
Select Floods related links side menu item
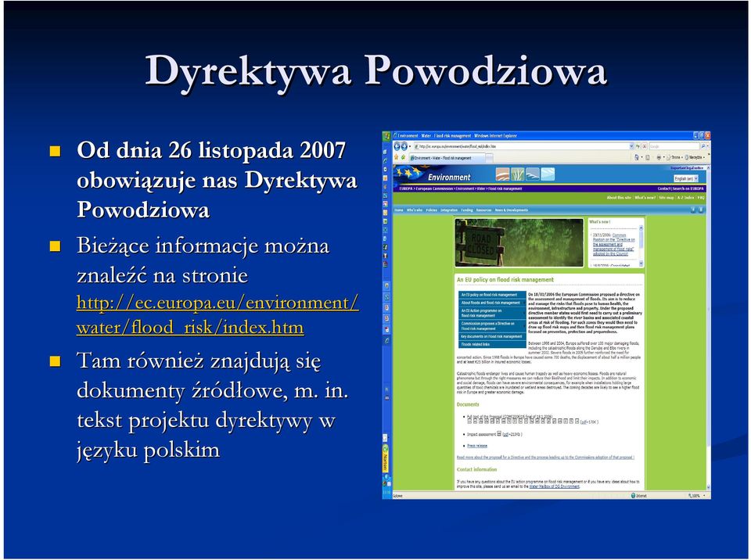click(x=492, y=344)
